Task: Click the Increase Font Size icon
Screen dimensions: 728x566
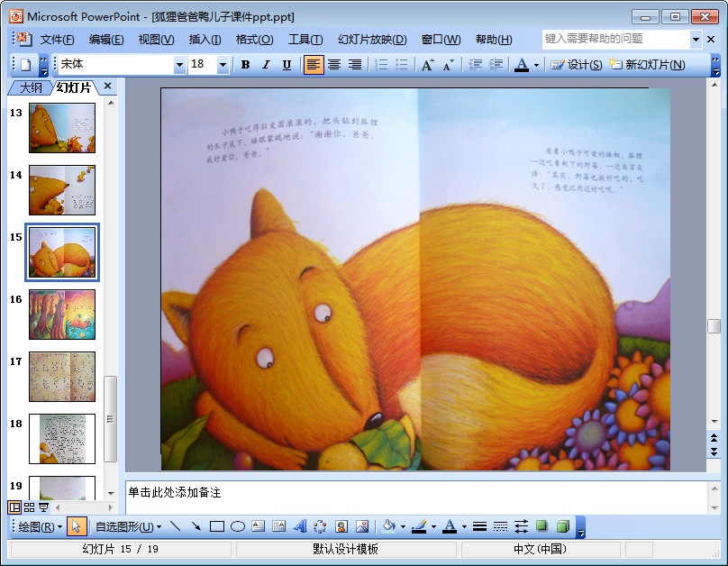Action: [x=428, y=65]
